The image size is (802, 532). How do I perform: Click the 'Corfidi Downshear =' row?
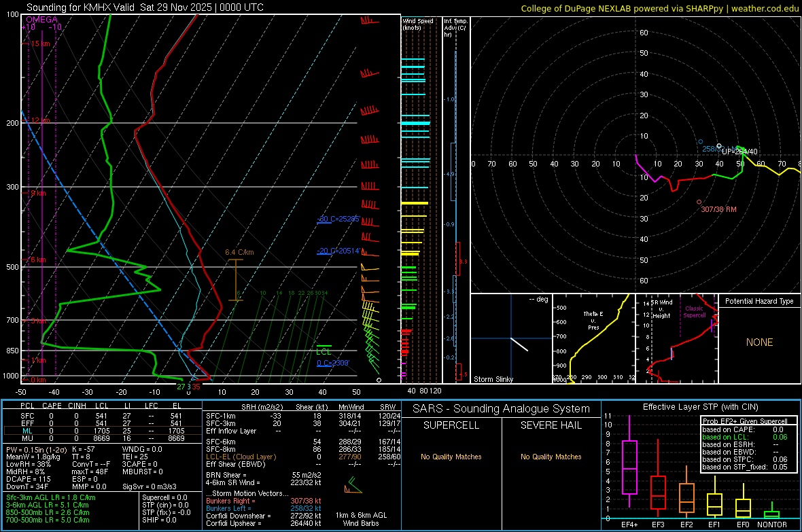(264, 516)
